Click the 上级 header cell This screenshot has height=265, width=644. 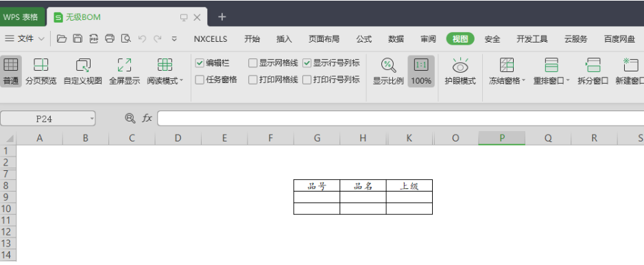coord(409,185)
